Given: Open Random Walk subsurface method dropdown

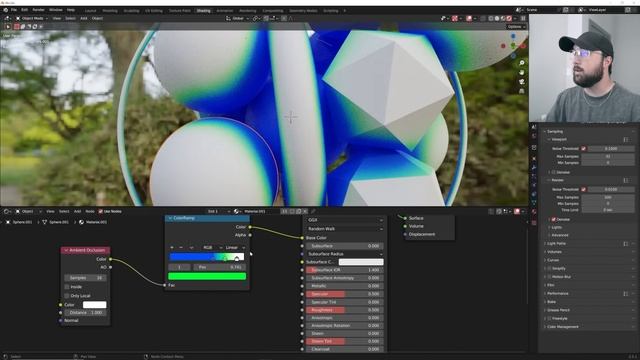Looking at the screenshot, I should [345, 229].
